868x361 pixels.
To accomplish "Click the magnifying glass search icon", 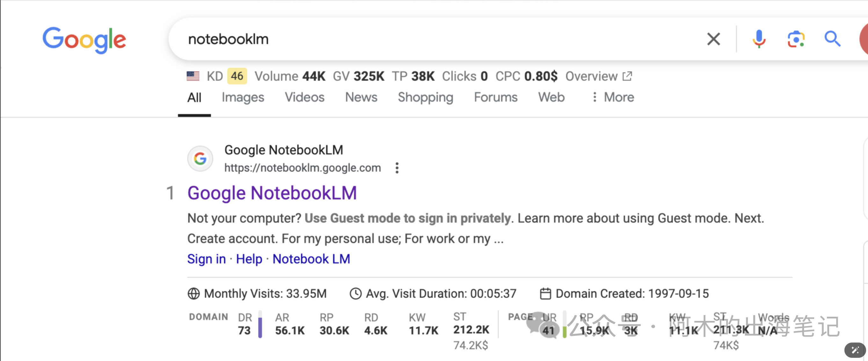I will pos(832,39).
